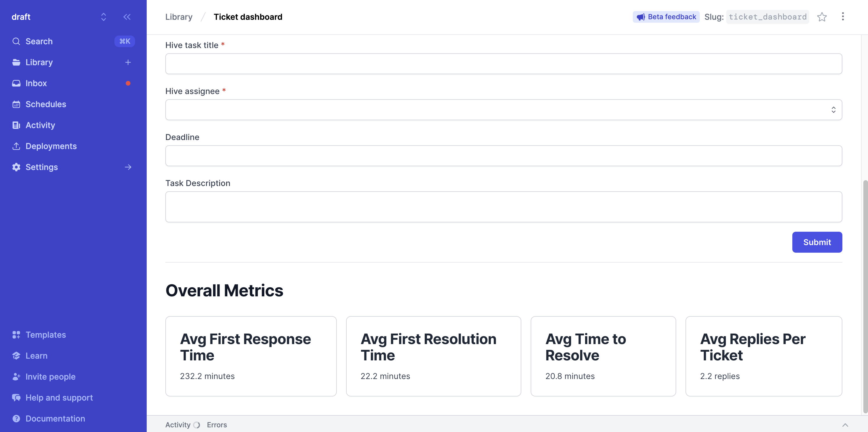
Task: Focus the Hive task title field
Action: (503, 64)
